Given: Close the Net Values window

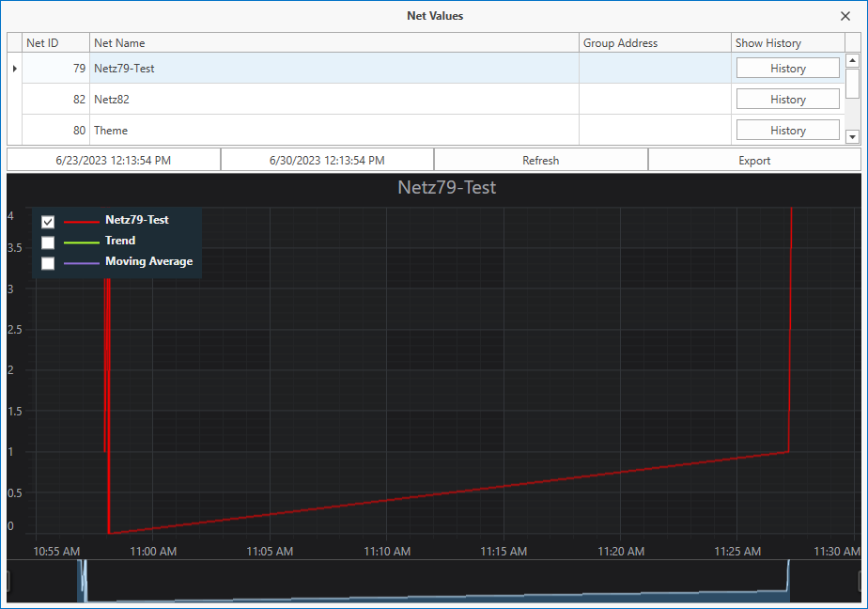Looking at the screenshot, I should (x=845, y=16).
